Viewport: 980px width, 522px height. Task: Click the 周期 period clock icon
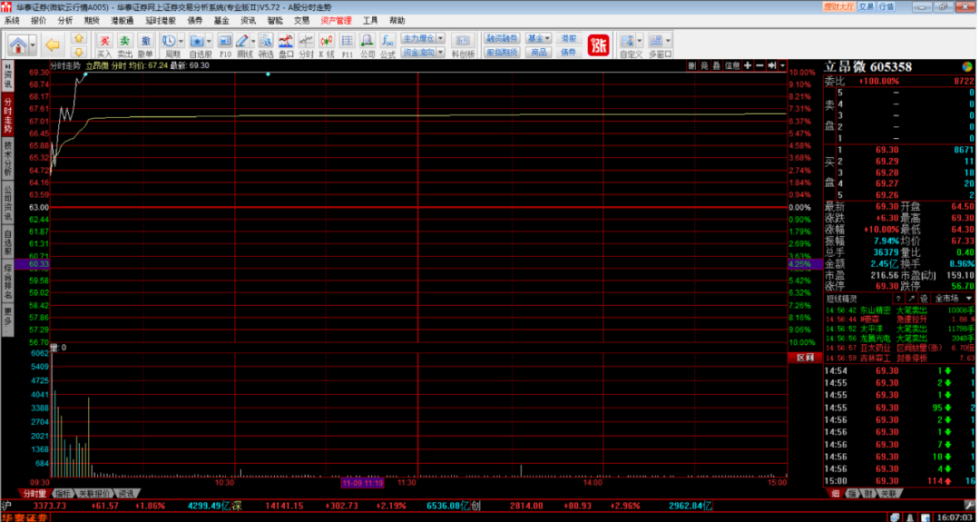pyautogui.click(x=169, y=41)
